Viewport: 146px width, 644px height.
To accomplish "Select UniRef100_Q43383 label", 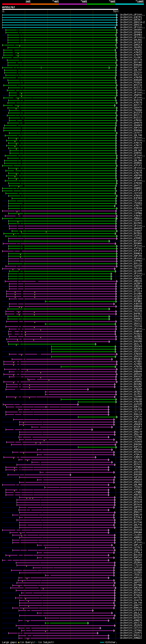I will pyautogui.click(x=131, y=42).
